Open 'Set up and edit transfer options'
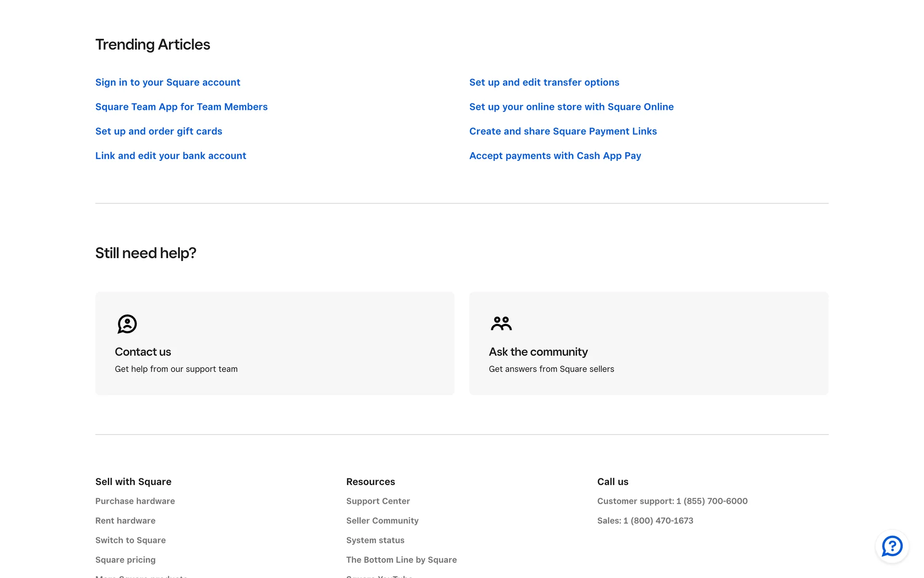The image size is (924, 578). click(x=544, y=82)
